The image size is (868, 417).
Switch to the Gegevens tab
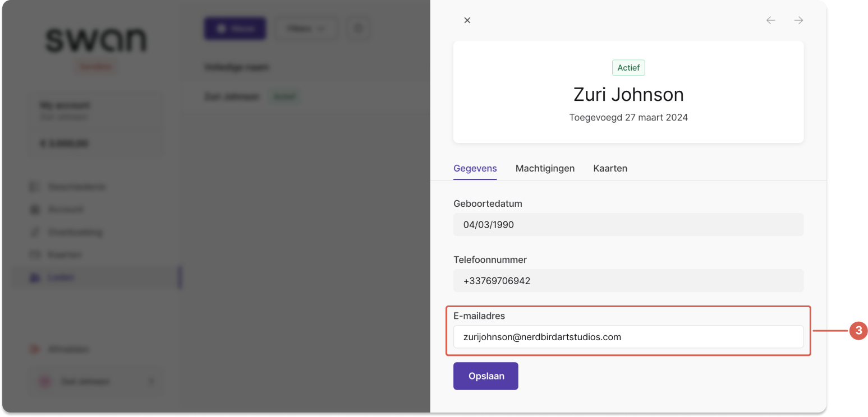475,168
